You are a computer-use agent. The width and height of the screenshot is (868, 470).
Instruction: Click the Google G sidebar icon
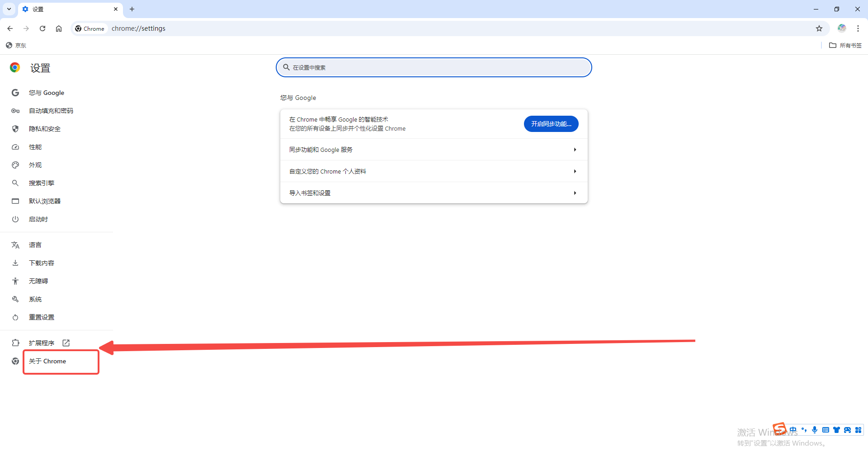coord(15,93)
